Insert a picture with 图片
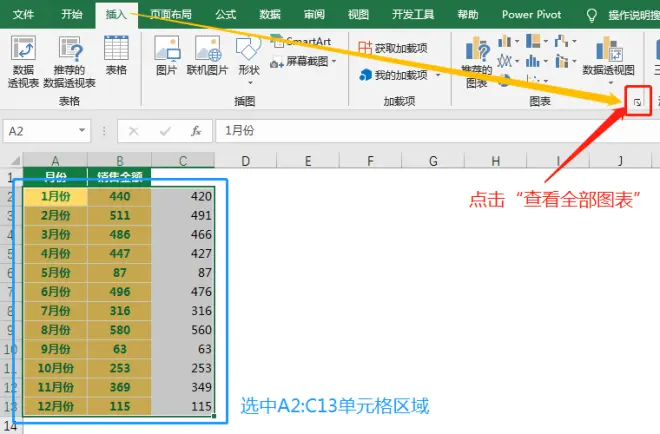This screenshot has height=434, width=660. pos(167,55)
